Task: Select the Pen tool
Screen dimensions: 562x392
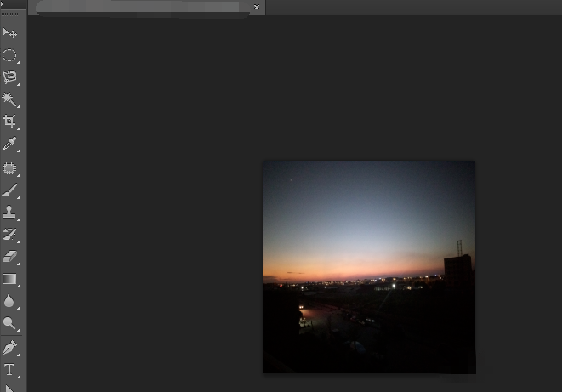Action: 9,348
